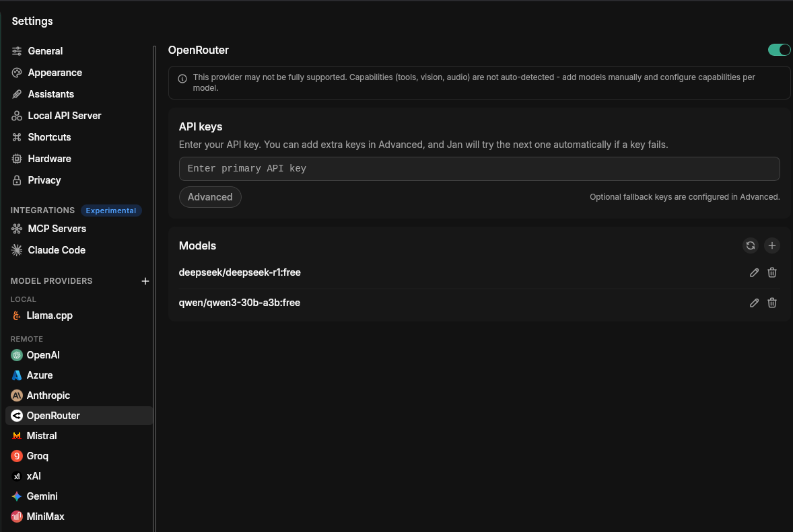Click the deepseek/deepseek-r1:free model name
The width and height of the screenshot is (793, 532).
[x=240, y=273]
